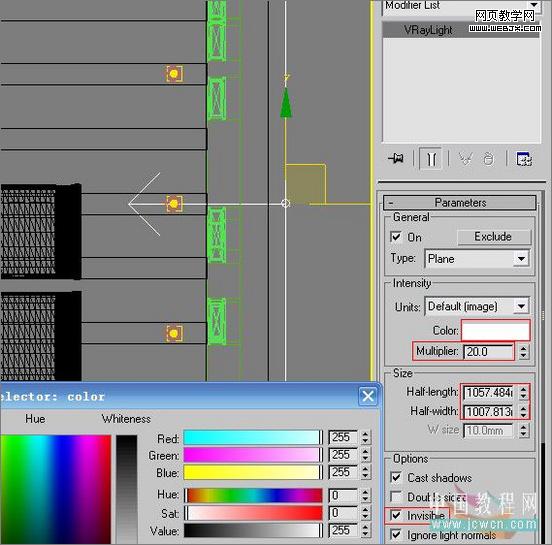
Task: Decrease Half-length with spinner down arrow
Action: (x=523, y=396)
